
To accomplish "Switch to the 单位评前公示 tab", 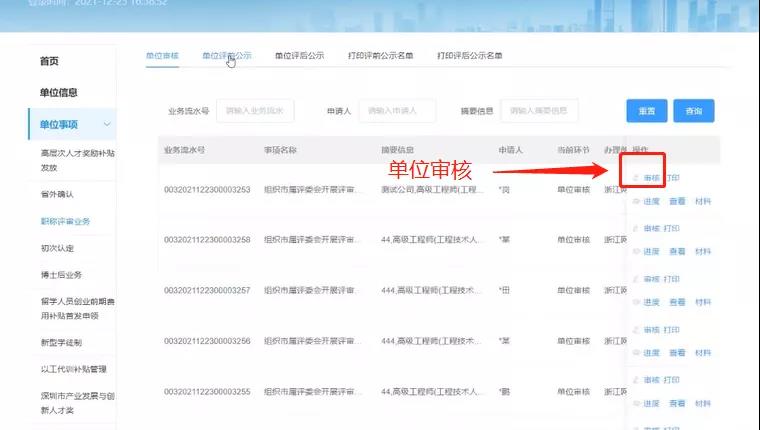I will [x=226, y=56].
